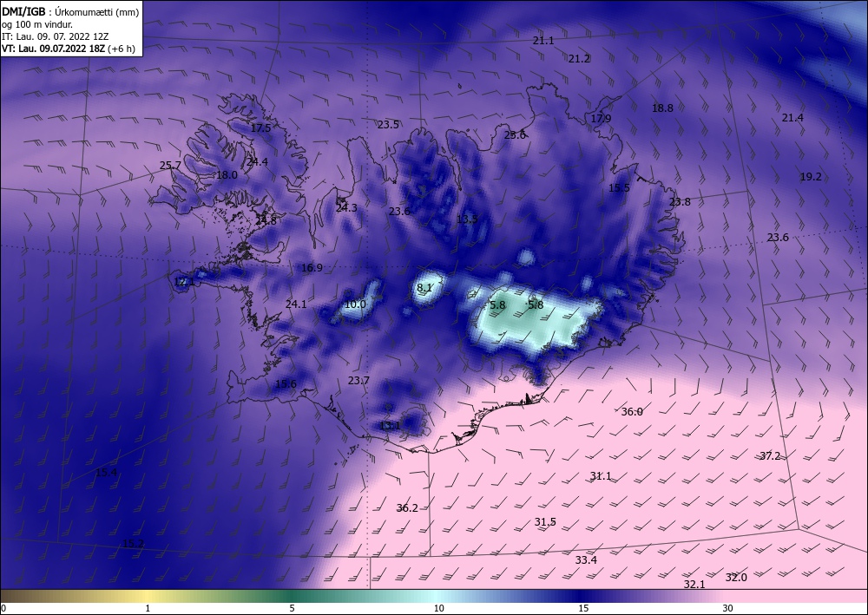Viewport: 868px width, 615px height.
Task: Click the 15.2 value
Action: point(133,544)
